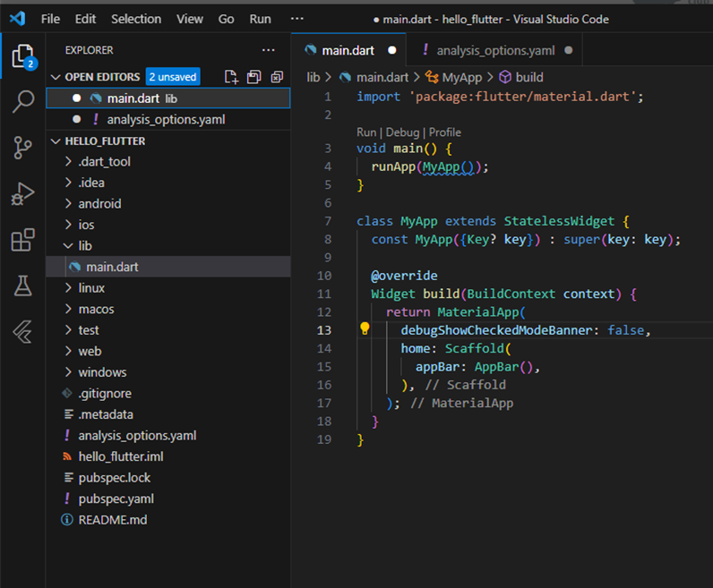Open main.dart under lib folder
The image size is (713, 588).
pyautogui.click(x=168, y=267)
